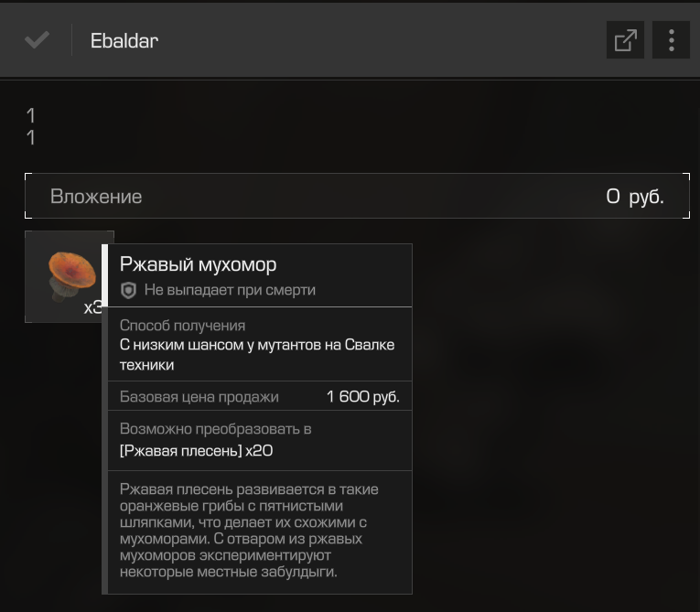Click the Ржавый мухомор mushroom item
700x612 pixels.
pos(70,276)
